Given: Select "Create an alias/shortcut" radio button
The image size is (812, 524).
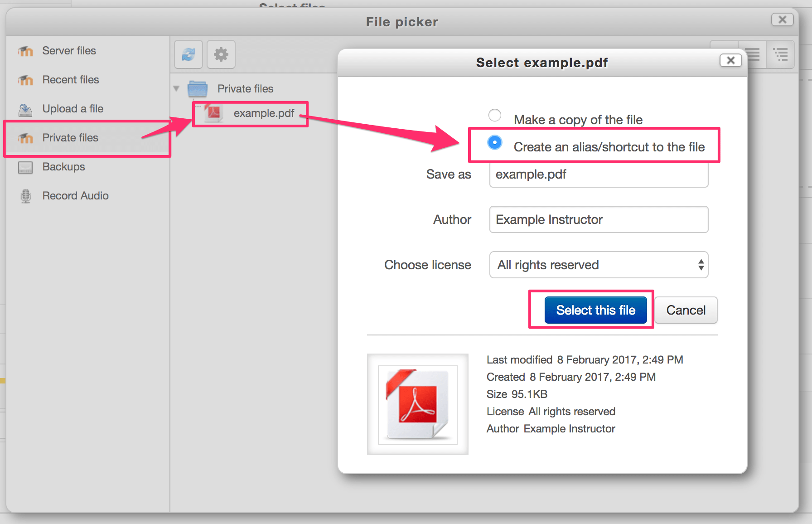Looking at the screenshot, I should point(495,142).
